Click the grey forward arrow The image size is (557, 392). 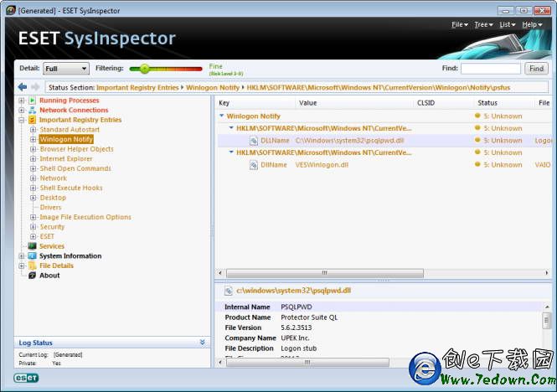35,87
